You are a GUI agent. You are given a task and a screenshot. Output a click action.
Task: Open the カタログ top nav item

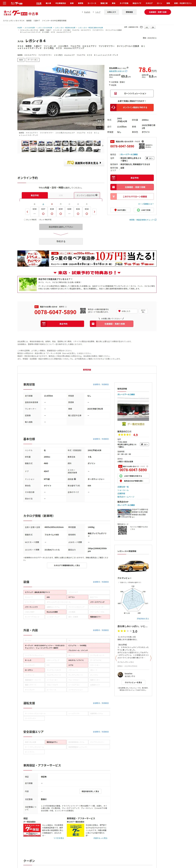(x=149, y=3)
